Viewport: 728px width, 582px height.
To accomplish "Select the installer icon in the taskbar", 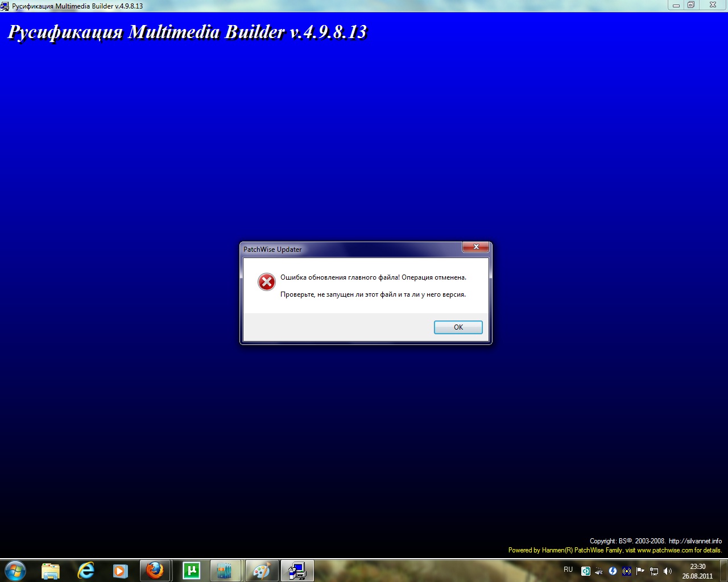I will 297,571.
